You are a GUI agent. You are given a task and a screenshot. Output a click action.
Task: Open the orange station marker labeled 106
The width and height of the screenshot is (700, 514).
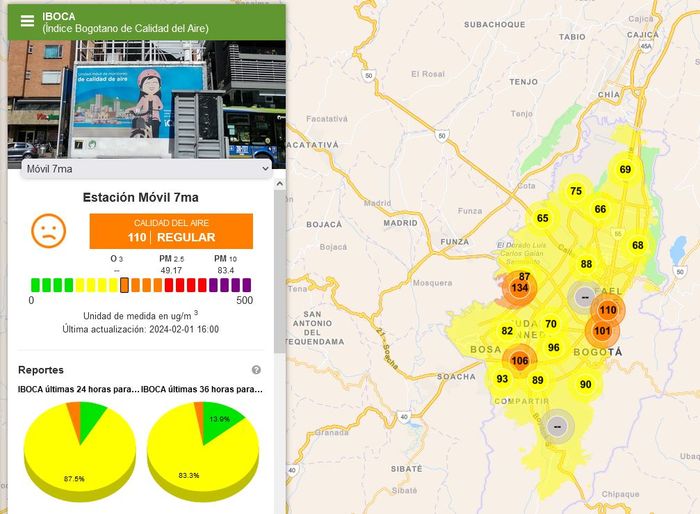520,360
